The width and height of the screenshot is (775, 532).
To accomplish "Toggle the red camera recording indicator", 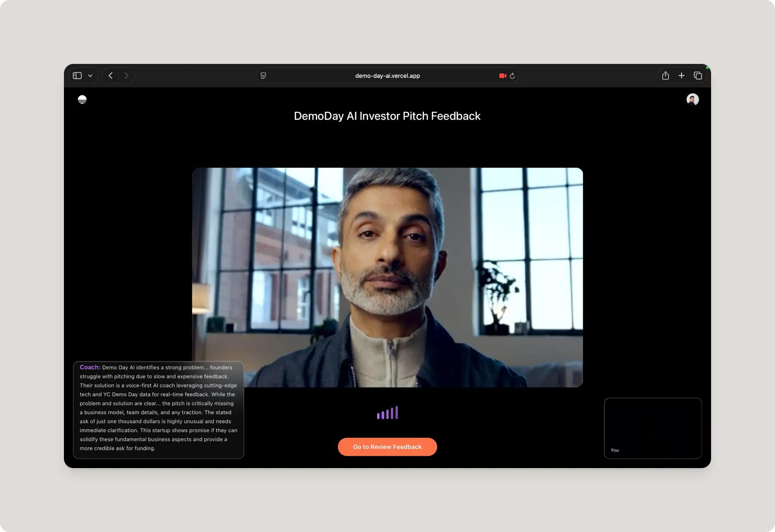I will [x=503, y=75].
